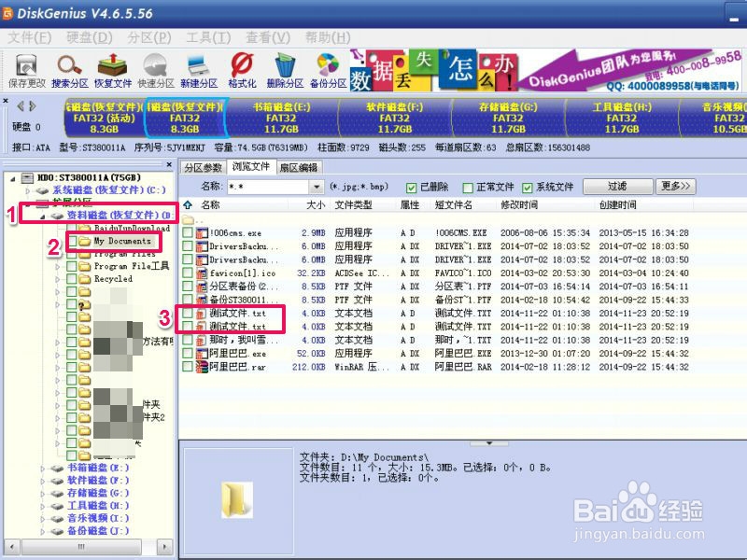Expand the 工具磁盘 (H:) tree node
The width and height of the screenshot is (747, 560).
tap(42, 506)
